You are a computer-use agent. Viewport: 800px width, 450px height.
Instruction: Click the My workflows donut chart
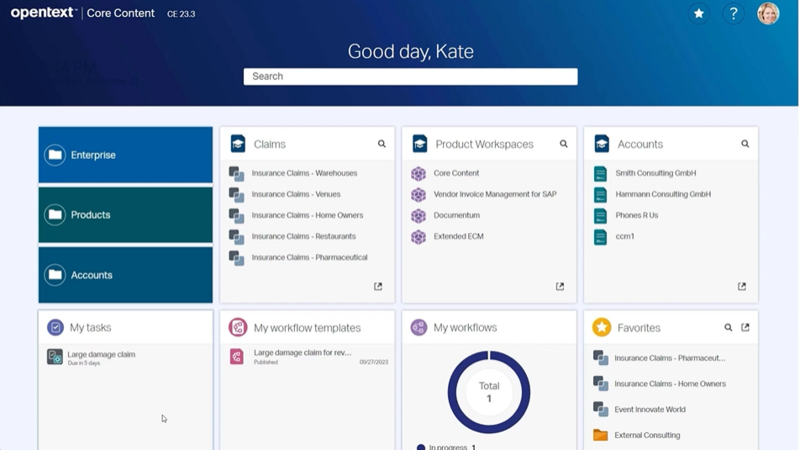489,391
